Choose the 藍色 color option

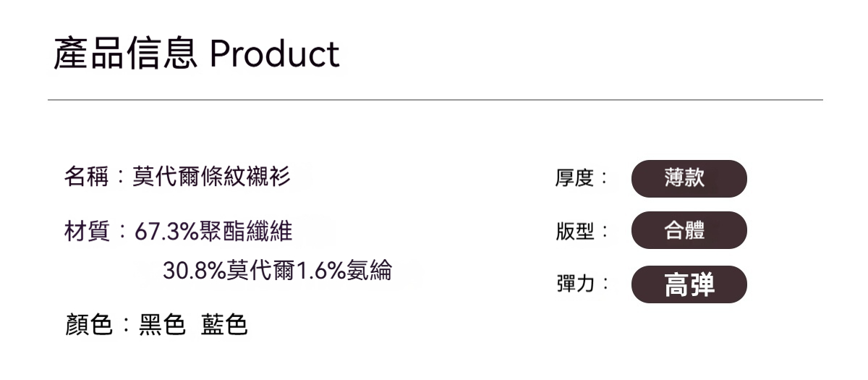point(224,326)
